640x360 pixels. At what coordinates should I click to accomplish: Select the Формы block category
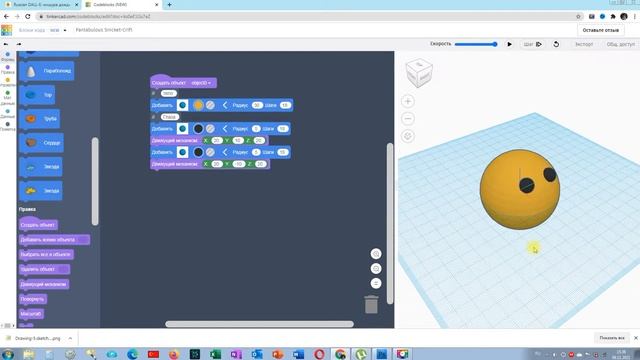click(7, 57)
